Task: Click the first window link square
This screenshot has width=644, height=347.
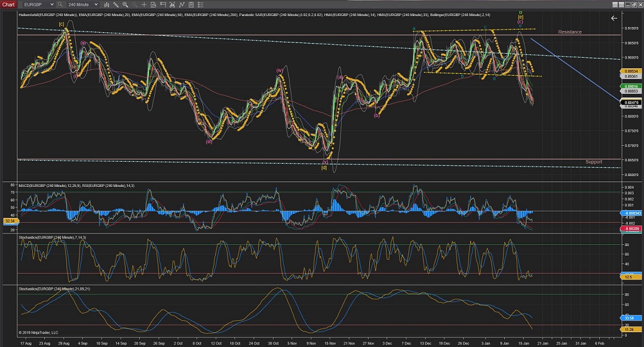Action: coord(615,5)
